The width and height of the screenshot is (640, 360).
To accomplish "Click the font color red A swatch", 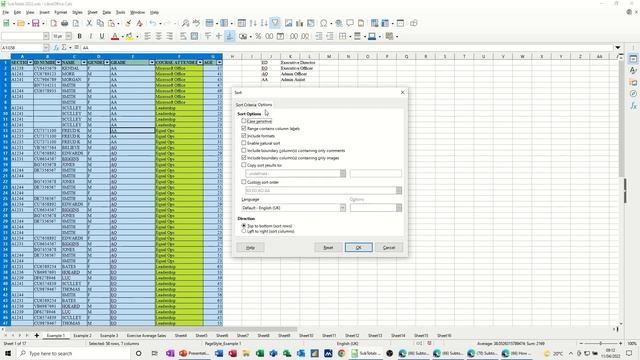I will tap(115, 37).
